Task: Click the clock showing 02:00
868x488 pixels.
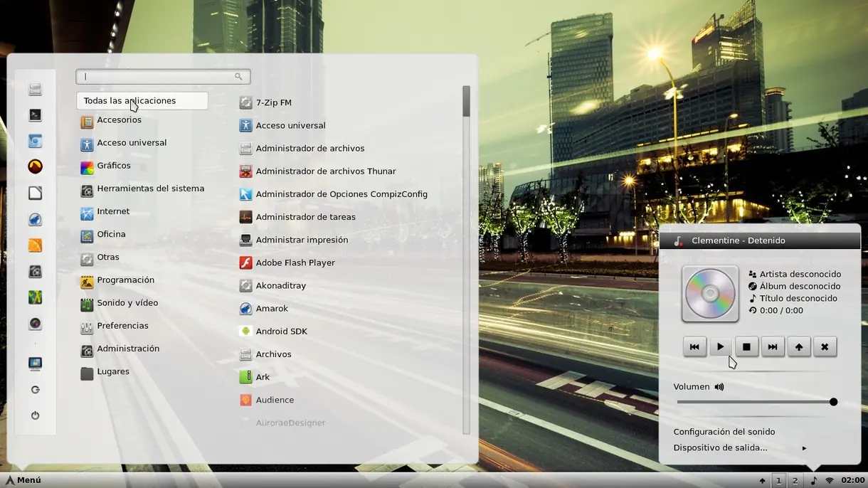Action: point(853,481)
